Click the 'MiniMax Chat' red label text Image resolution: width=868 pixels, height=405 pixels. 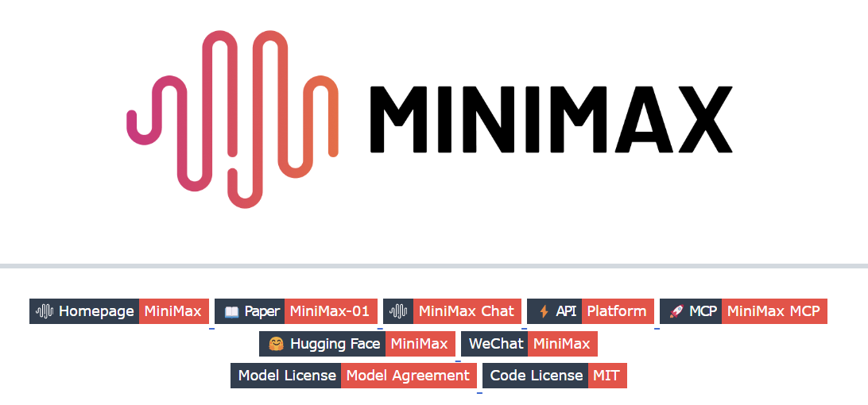[x=467, y=311]
